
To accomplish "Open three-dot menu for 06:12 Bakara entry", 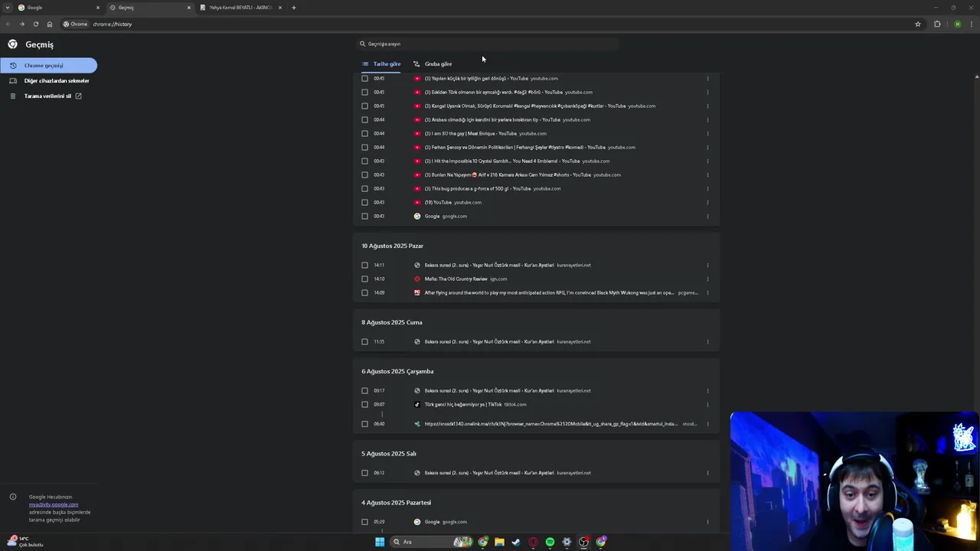I will (707, 472).
